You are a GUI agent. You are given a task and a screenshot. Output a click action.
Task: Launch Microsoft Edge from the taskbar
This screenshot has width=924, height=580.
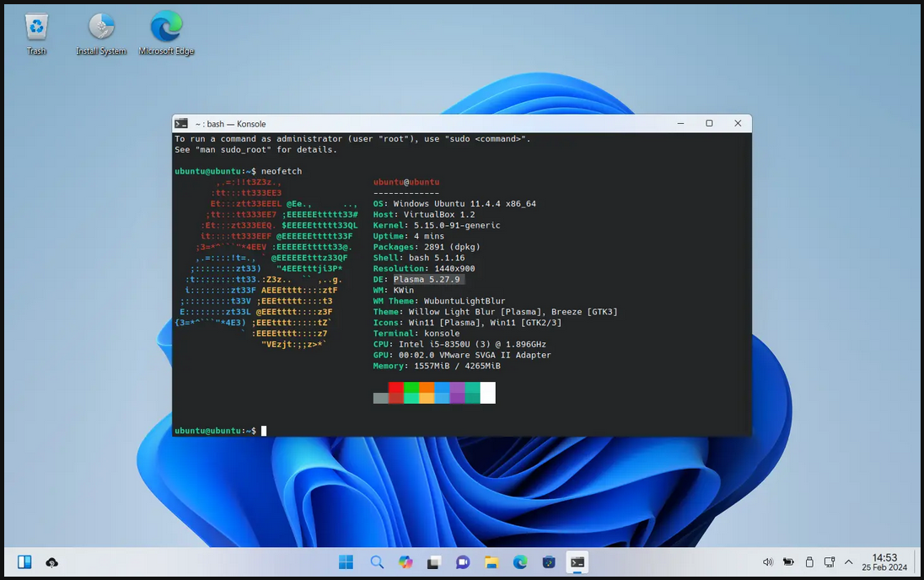tap(520, 562)
